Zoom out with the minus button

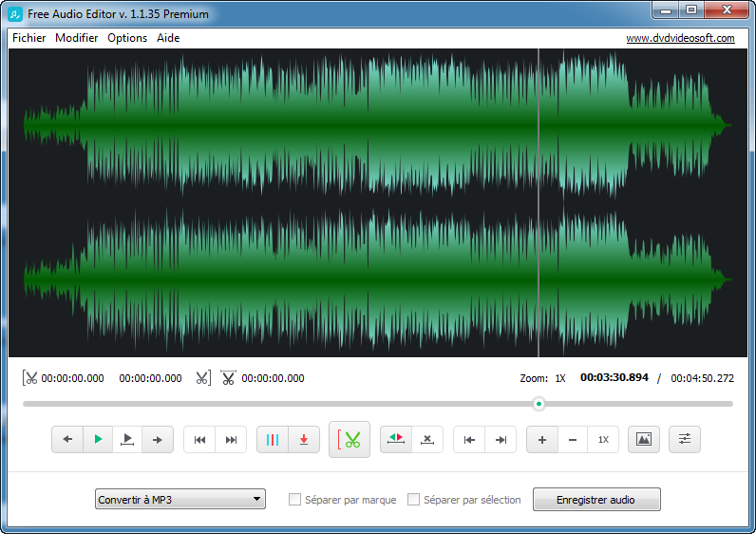click(x=573, y=439)
